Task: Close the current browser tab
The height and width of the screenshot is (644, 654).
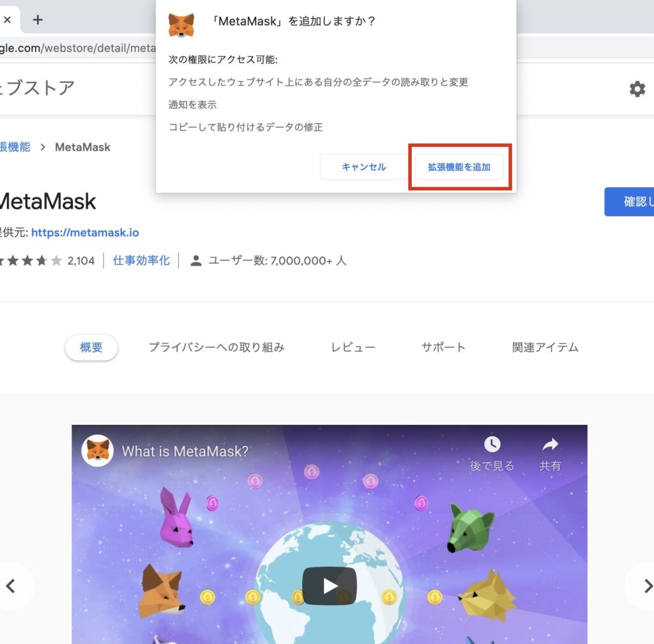Action: click(7, 20)
